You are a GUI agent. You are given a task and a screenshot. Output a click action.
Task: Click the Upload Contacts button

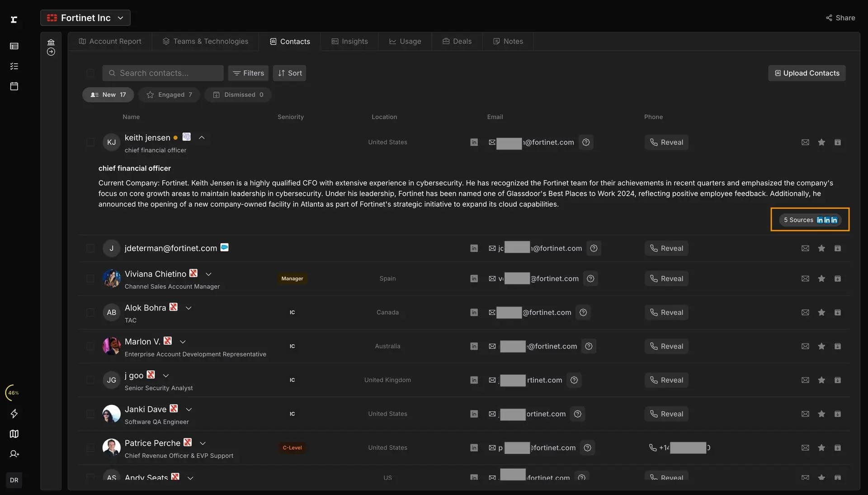pos(807,73)
